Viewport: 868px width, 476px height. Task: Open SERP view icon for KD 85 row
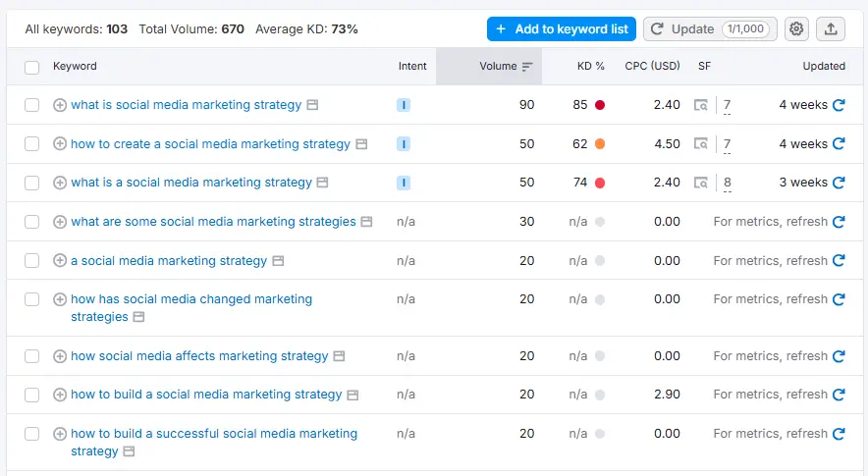pos(700,105)
